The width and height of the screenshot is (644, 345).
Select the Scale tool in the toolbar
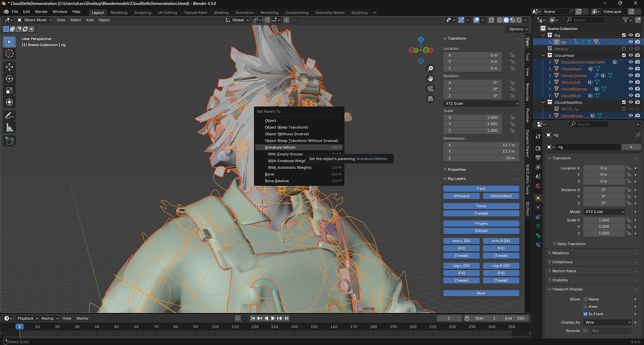pos(9,90)
